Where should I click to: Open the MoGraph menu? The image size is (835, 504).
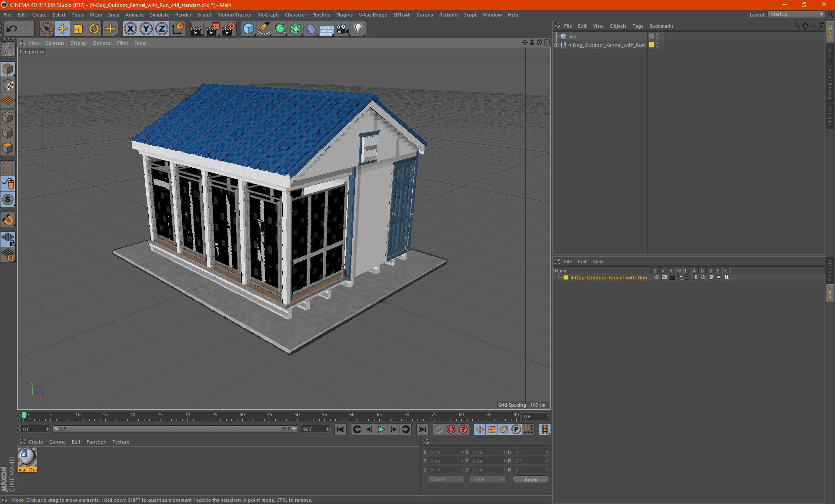[x=268, y=15]
